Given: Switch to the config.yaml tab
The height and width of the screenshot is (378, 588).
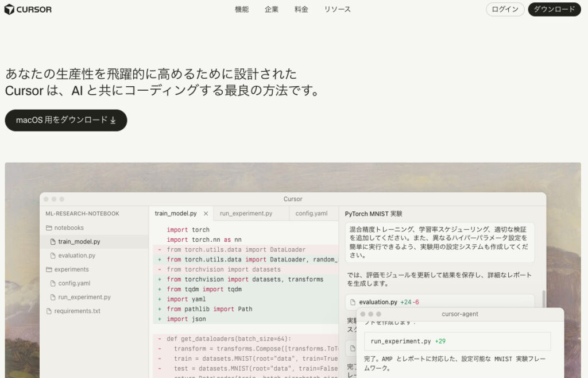Looking at the screenshot, I should (313, 213).
